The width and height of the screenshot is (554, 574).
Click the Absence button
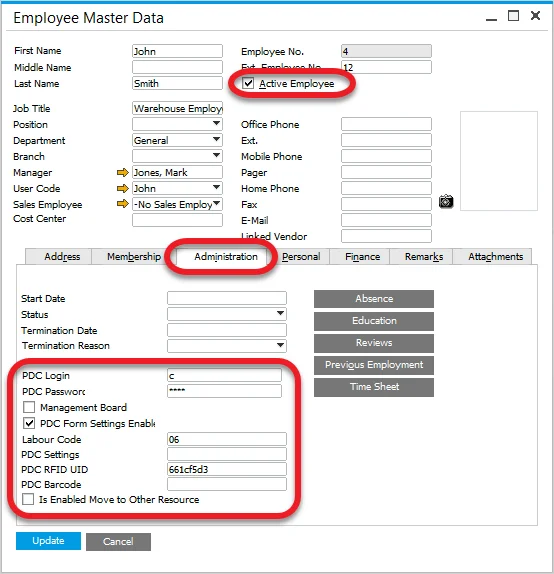pyautogui.click(x=374, y=299)
